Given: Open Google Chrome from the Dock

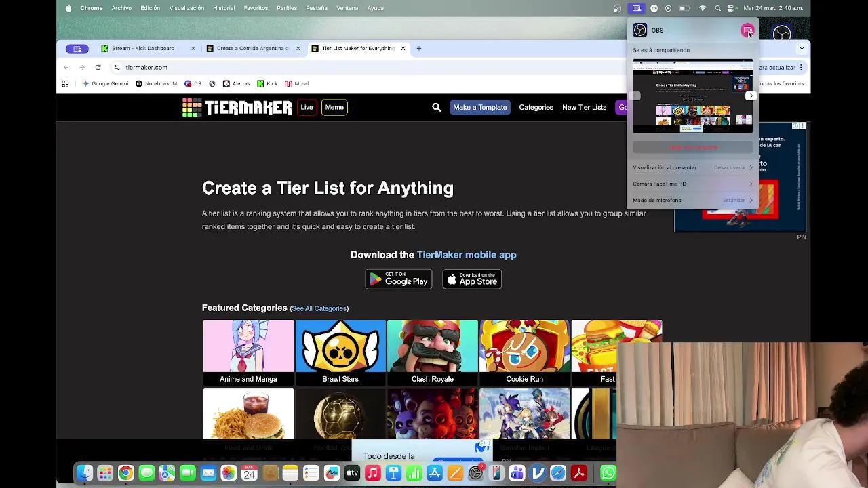Looking at the screenshot, I should point(125,473).
